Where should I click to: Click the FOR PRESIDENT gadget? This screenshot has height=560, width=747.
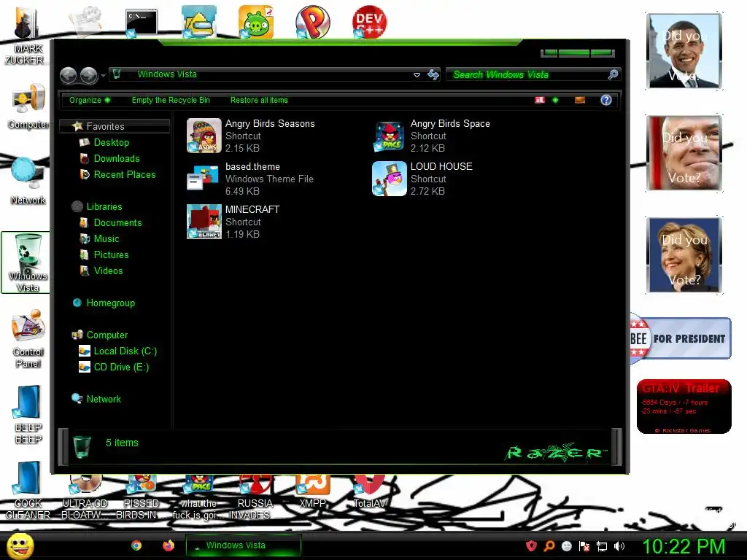681,338
